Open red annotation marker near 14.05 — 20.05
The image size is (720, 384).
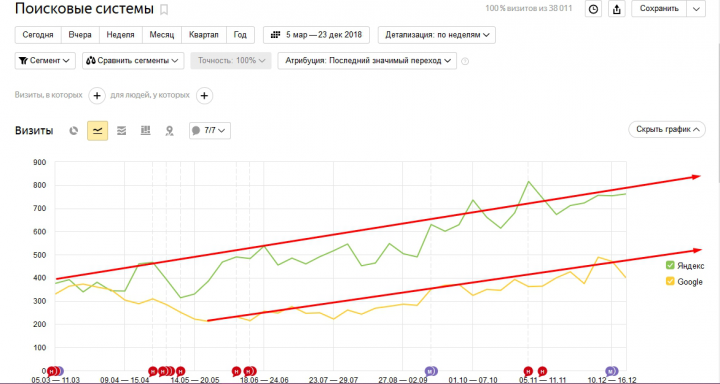181,371
